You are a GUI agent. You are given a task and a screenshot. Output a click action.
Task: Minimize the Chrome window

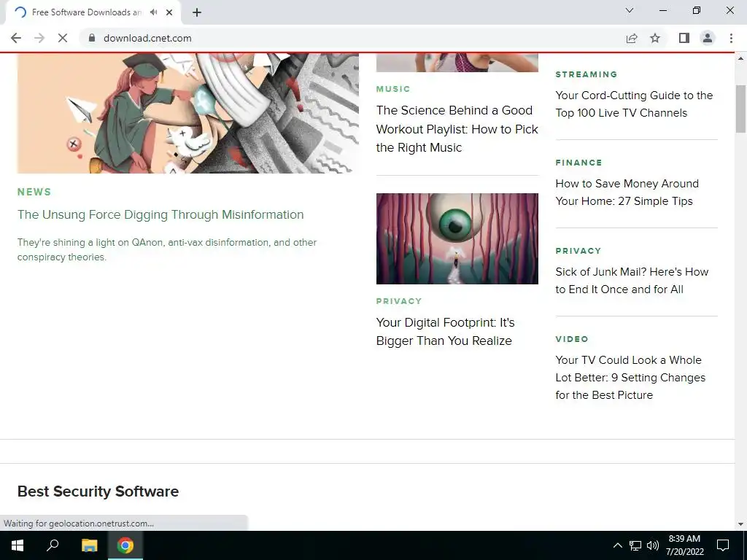pyautogui.click(x=662, y=10)
